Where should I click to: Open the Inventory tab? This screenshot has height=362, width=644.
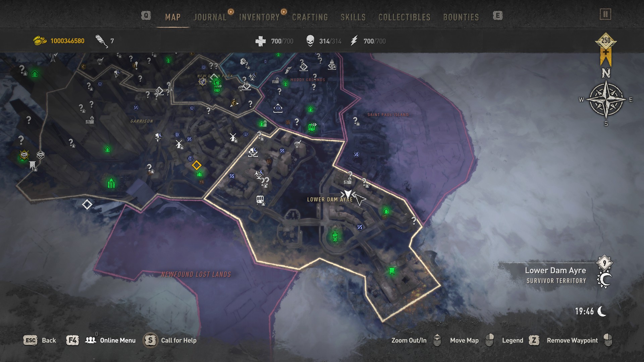(259, 17)
